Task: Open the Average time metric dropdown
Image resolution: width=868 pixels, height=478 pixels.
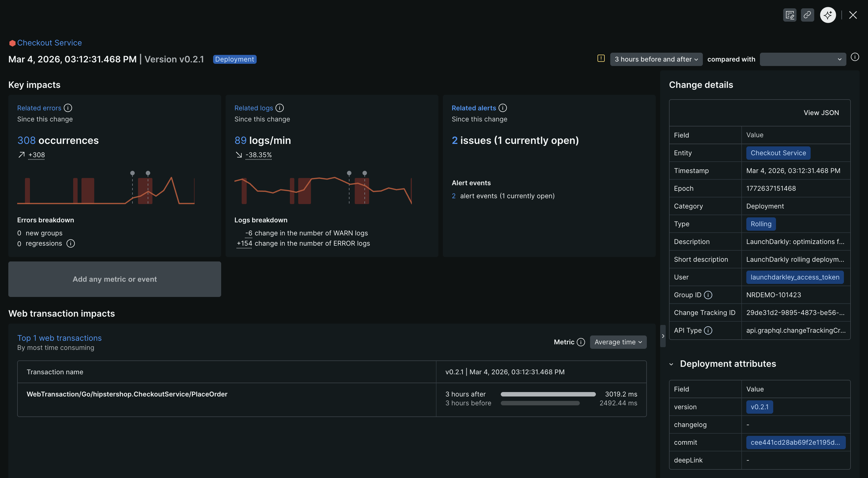Action: [618, 342]
